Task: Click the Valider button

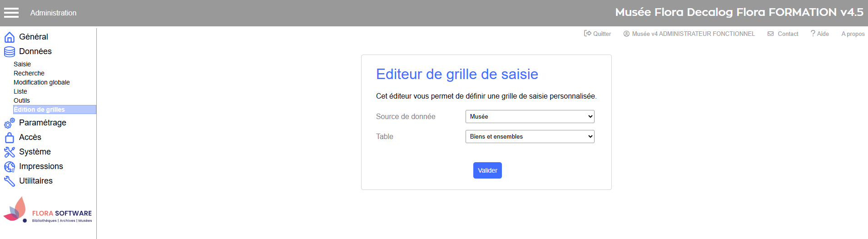Action: click(x=487, y=170)
